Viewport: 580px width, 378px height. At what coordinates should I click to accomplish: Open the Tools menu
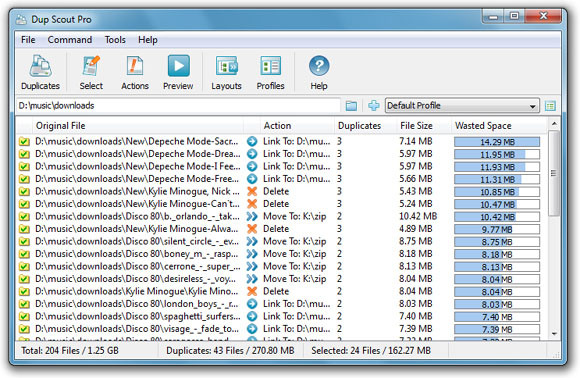tap(115, 40)
